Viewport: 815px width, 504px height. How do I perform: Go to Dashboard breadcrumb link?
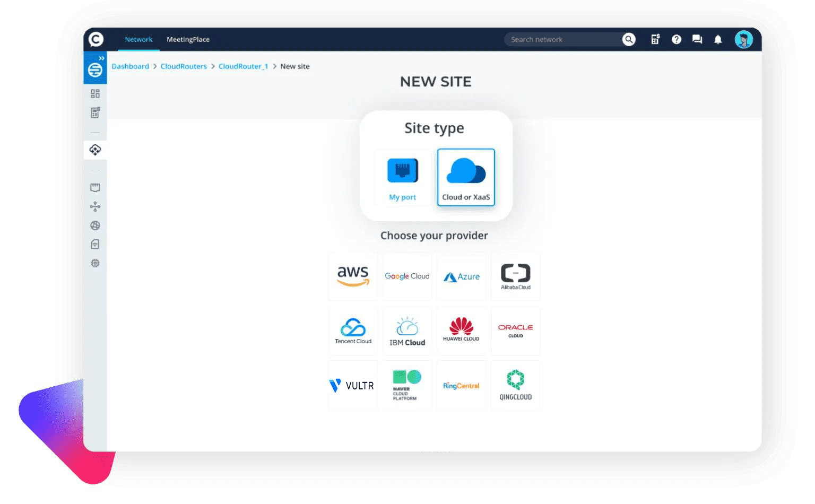click(130, 66)
